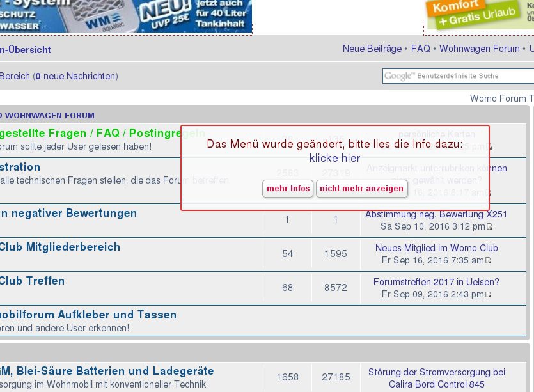Click the 'mehr Infos' button in the popup
534x392 pixels.
288,189
